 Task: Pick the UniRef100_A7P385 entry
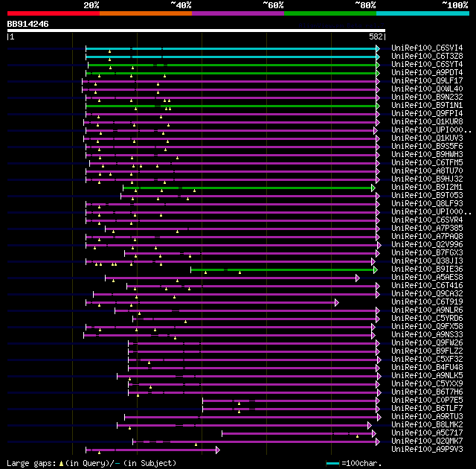tap(427, 229)
